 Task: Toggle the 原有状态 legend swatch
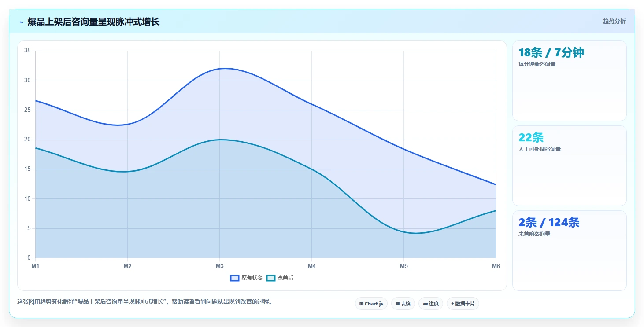pyautogui.click(x=235, y=278)
